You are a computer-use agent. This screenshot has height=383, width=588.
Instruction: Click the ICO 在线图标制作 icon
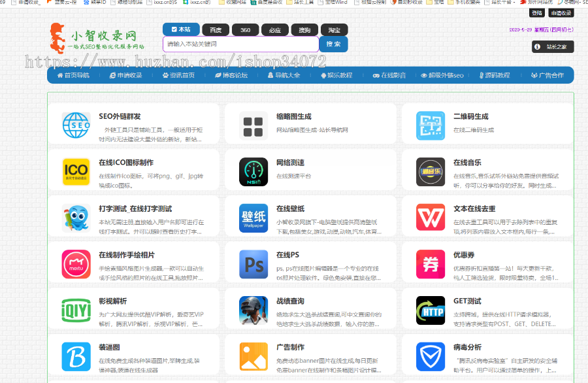(76, 171)
